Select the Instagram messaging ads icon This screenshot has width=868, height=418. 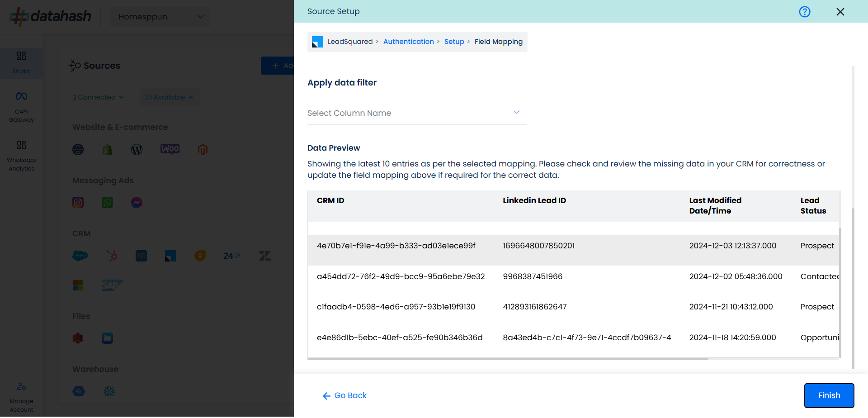coord(78,203)
